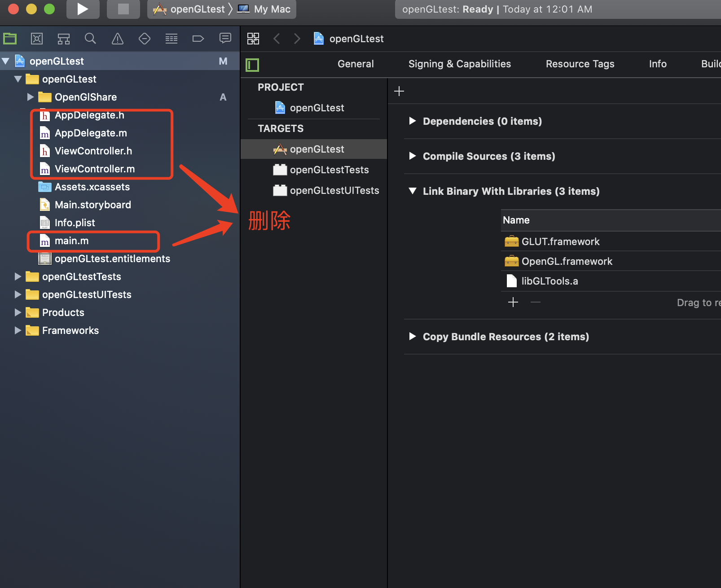Open the related items grid menu
Image resolution: width=721 pixels, height=588 pixels.
click(x=253, y=39)
